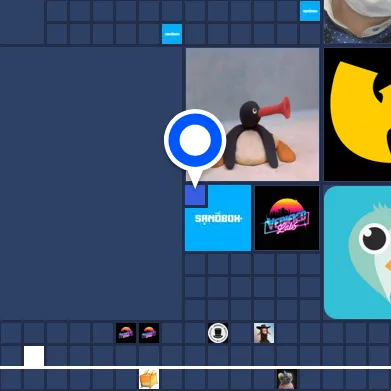The image size is (391, 391).
Task: Click the top hat badge land icon
Action: [218, 333]
